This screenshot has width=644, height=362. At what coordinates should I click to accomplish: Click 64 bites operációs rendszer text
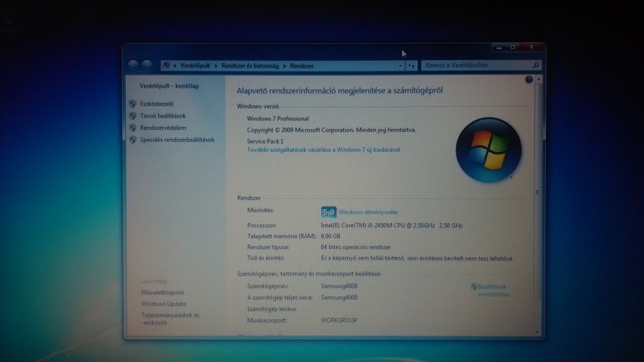coord(356,247)
